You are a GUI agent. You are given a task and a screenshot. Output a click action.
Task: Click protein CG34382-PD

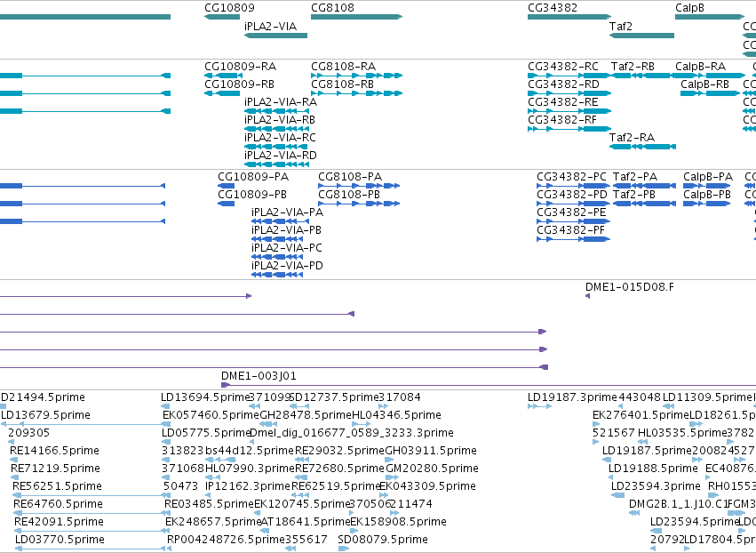click(573, 204)
